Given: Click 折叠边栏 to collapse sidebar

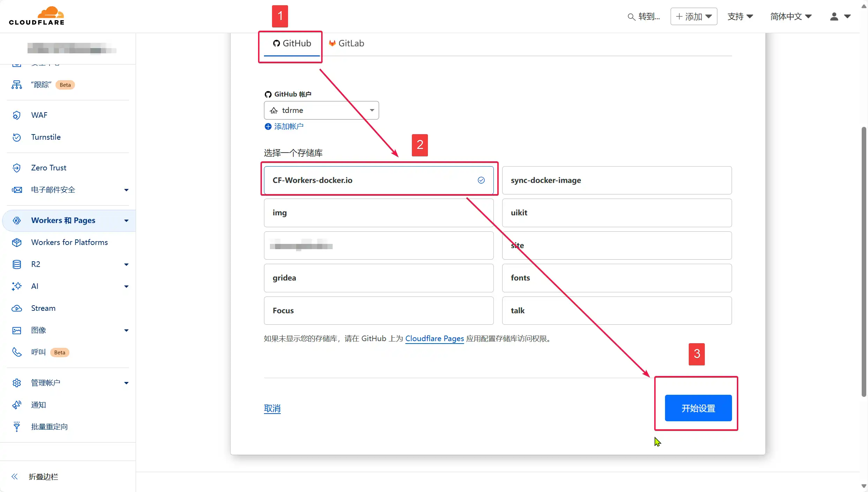Looking at the screenshot, I should (x=43, y=476).
